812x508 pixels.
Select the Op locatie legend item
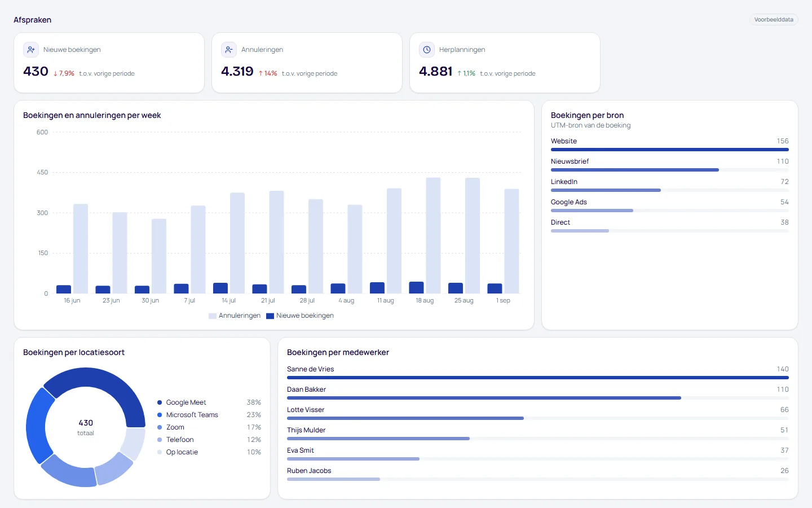click(209, 452)
